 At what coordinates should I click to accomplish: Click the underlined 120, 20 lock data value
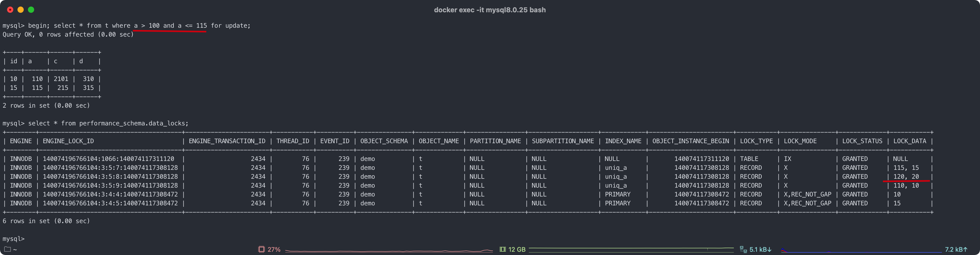[x=906, y=176]
